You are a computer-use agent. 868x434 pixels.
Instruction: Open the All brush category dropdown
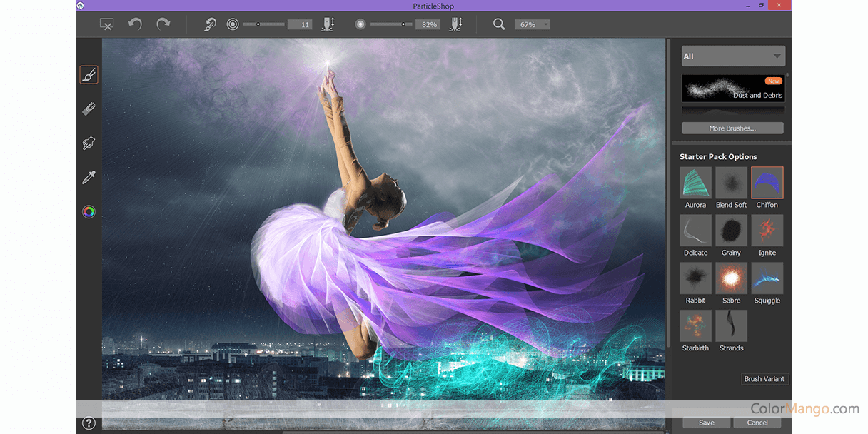point(733,56)
